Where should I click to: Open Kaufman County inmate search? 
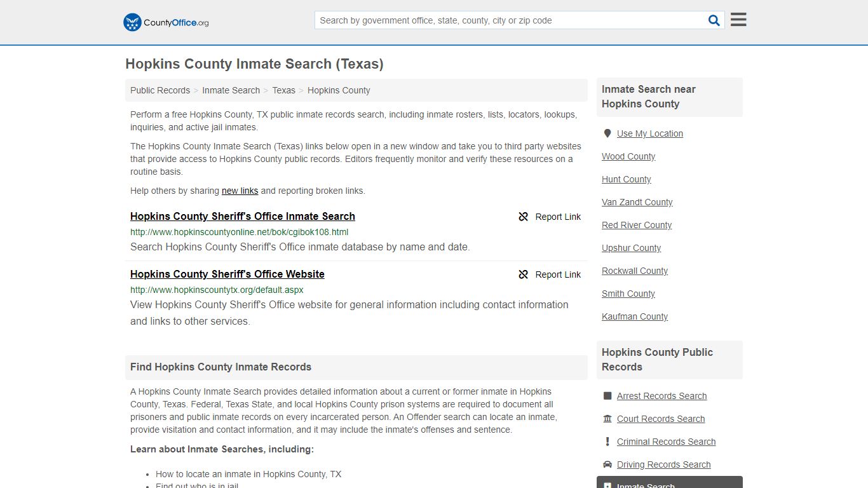pos(635,316)
